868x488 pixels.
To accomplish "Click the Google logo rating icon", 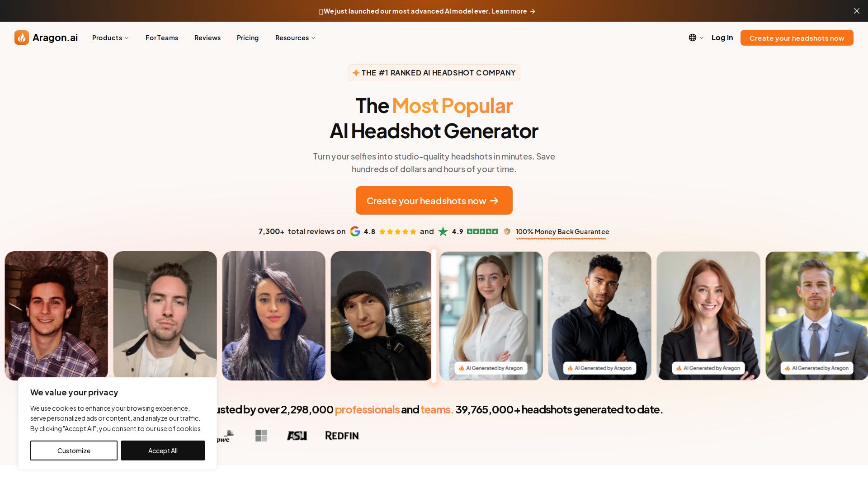I will click(x=355, y=231).
